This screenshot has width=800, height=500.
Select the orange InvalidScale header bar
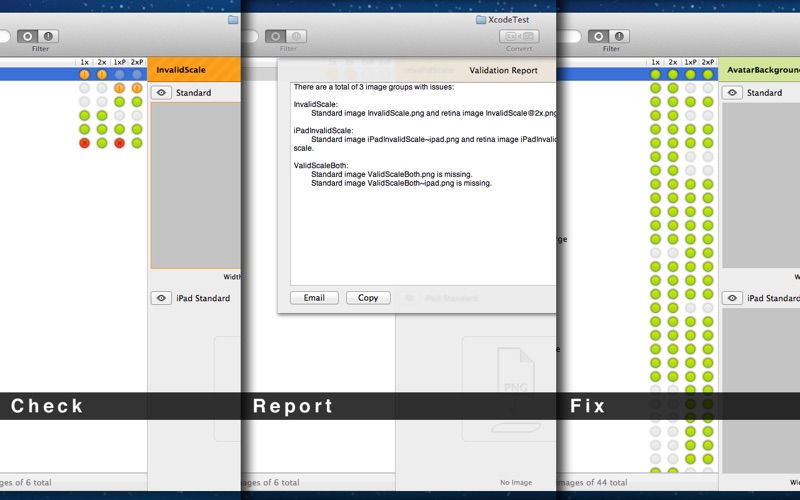[x=194, y=70]
